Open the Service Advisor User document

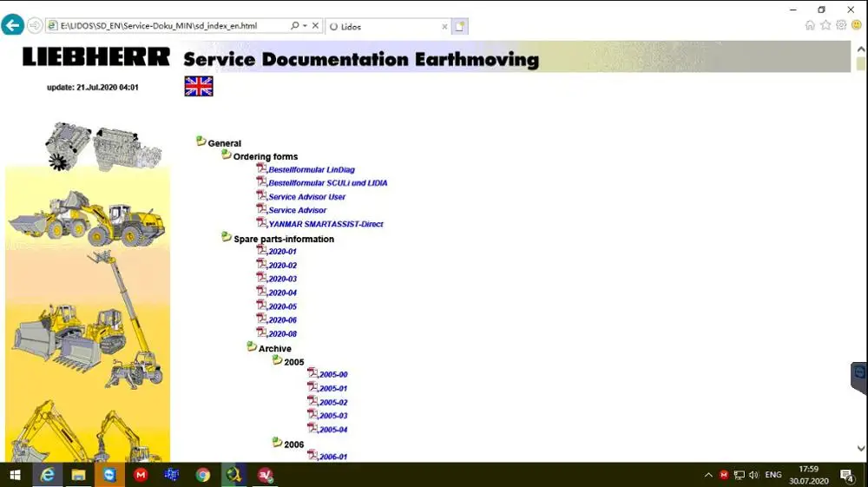point(306,197)
